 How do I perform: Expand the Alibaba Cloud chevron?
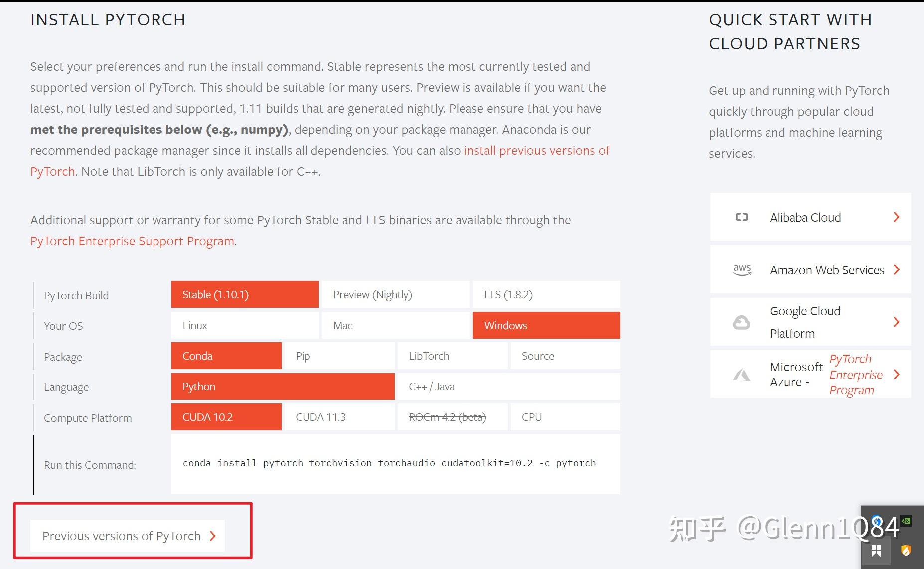point(897,217)
